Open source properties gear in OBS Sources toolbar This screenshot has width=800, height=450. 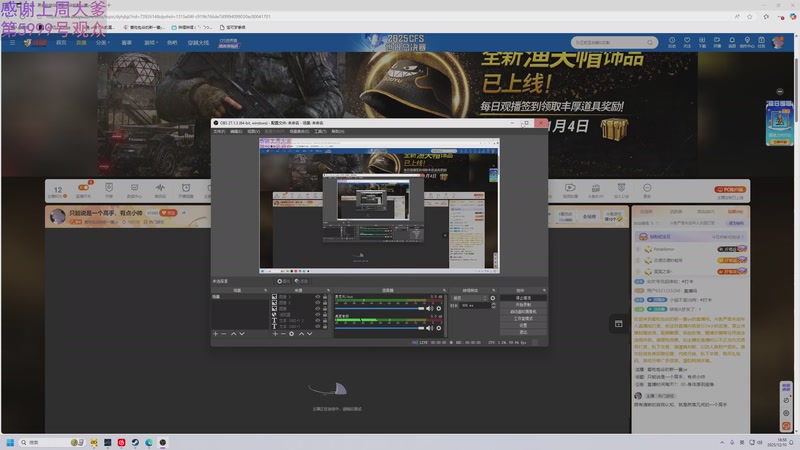click(291, 334)
